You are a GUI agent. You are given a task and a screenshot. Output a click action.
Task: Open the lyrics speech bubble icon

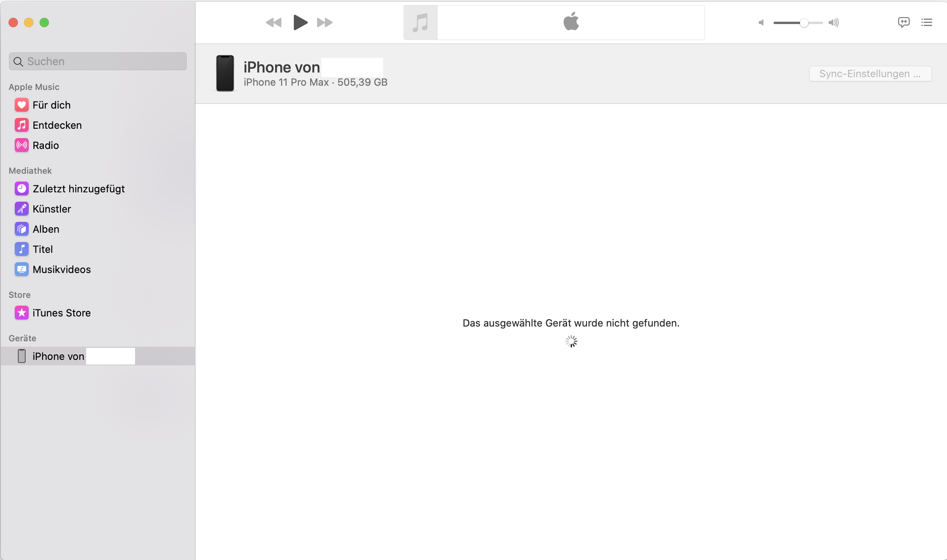904,22
